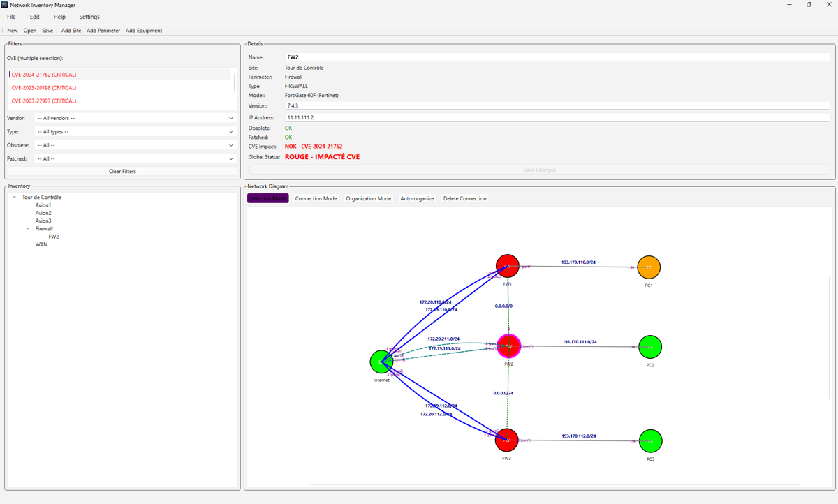
Task: Click the ROUGE - IMPACTÉ CVE status
Action: (323, 157)
